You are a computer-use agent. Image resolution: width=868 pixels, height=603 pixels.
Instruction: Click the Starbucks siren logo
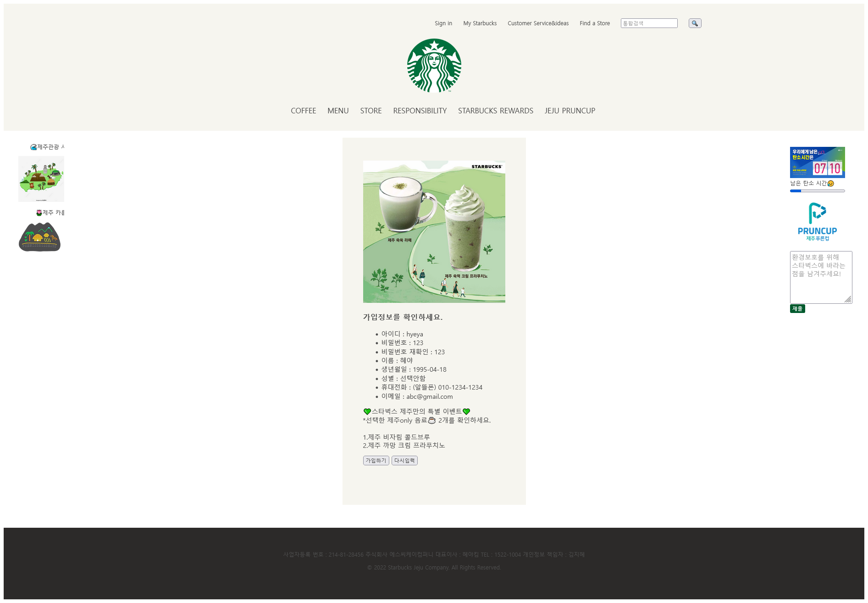tap(434, 66)
